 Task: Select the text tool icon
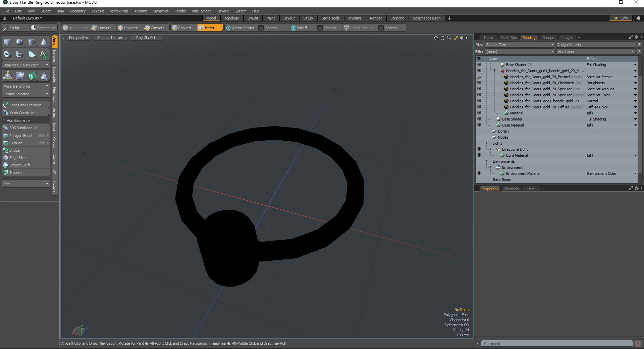point(44,54)
